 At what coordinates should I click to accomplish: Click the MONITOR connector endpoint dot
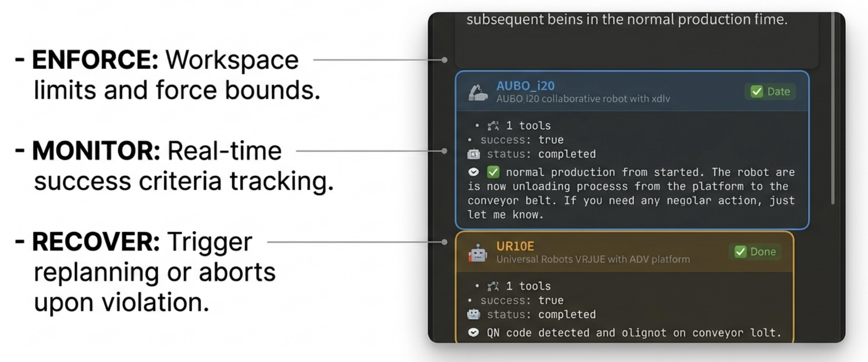[x=444, y=151]
